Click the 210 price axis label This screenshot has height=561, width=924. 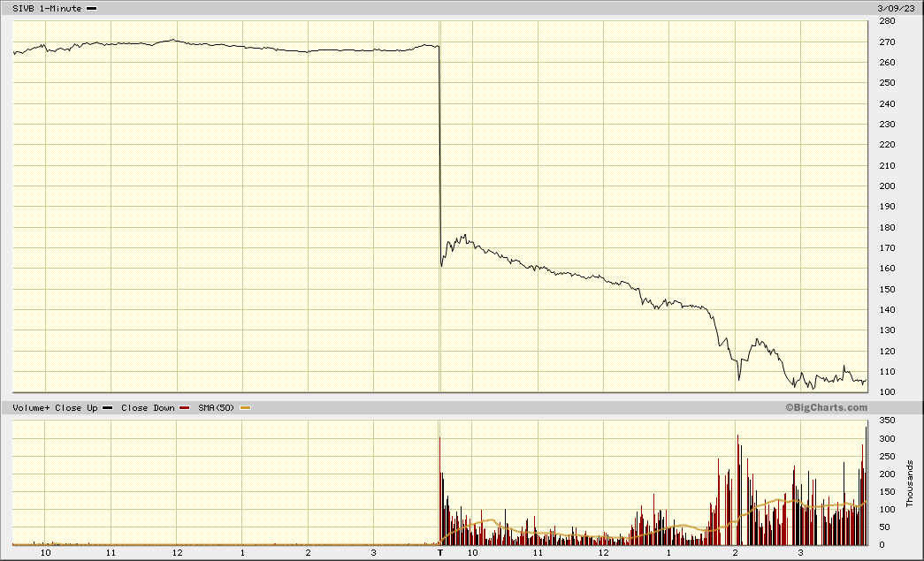[x=887, y=165]
